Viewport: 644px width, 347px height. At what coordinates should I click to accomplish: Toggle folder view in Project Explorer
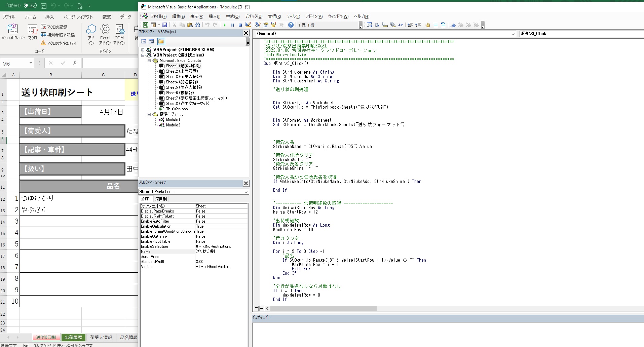[161, 41]
